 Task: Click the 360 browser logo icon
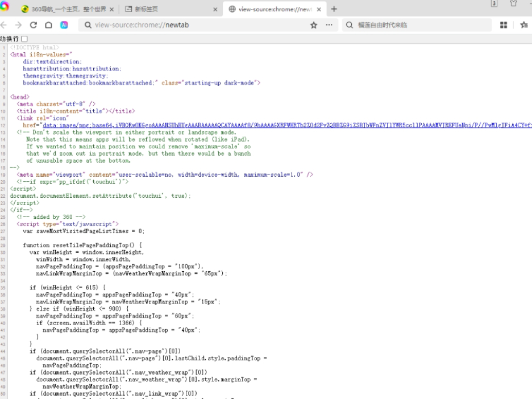coord(4,6)
